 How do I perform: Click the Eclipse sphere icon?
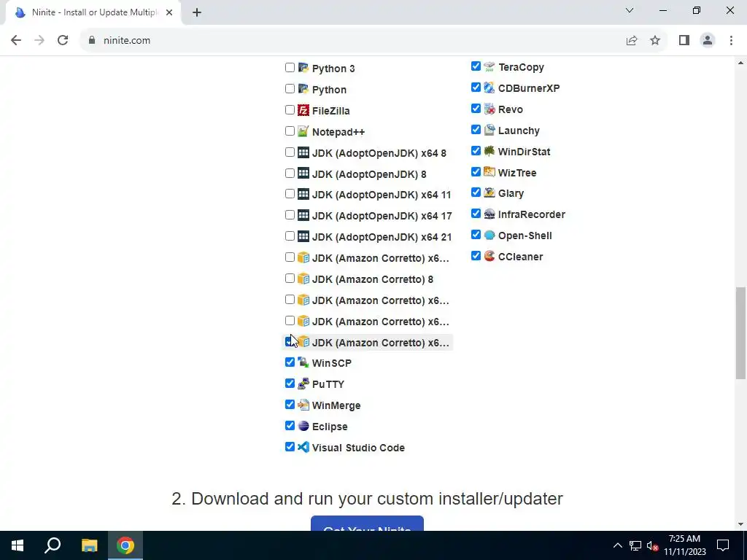click(303, 426)
